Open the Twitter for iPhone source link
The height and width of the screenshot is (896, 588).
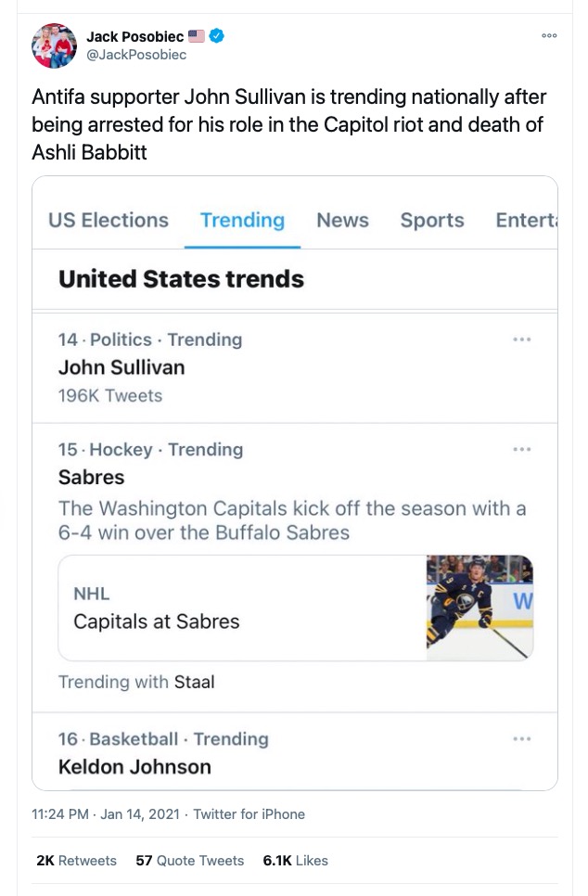(x=249, y=813)
